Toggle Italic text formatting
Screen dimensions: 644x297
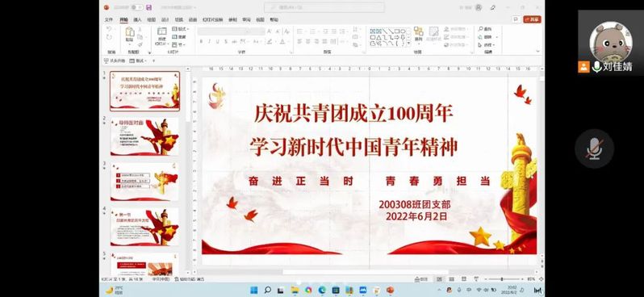click(209, 41)
